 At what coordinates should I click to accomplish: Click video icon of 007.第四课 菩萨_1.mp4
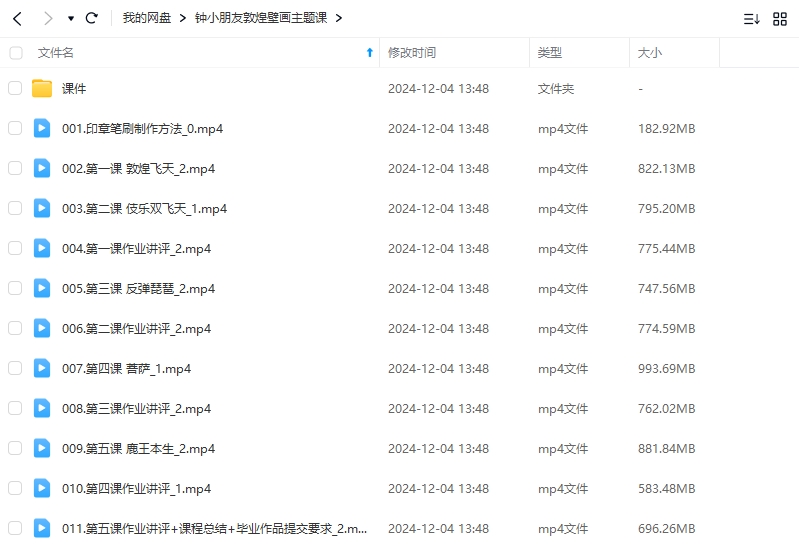coord(42,368)
